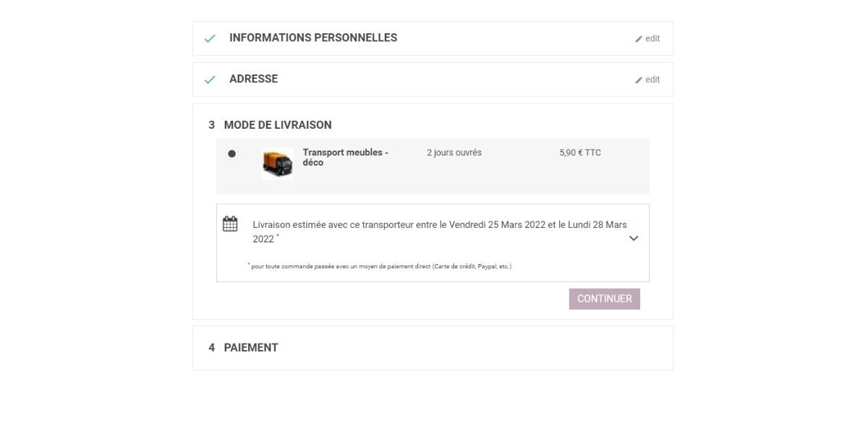Click the pencil icon in the Adresse row
This screenshot has width=868, height=434.
639,80
